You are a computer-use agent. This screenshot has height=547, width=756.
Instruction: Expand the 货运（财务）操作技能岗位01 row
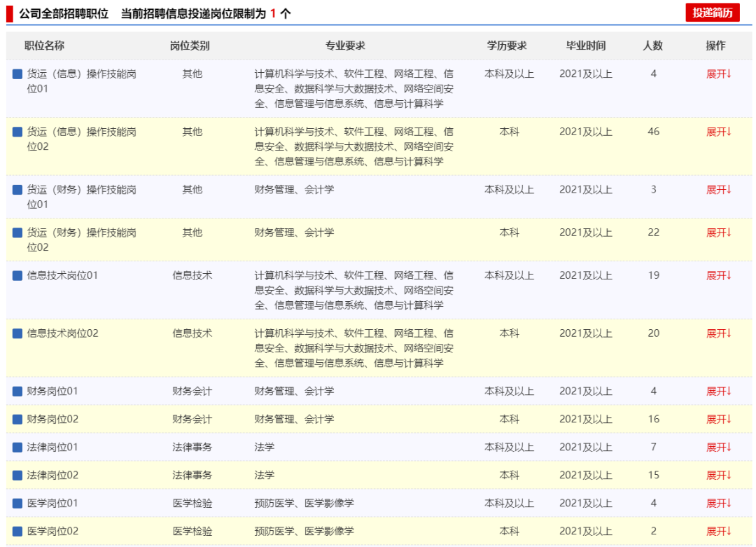pos(718,190)
